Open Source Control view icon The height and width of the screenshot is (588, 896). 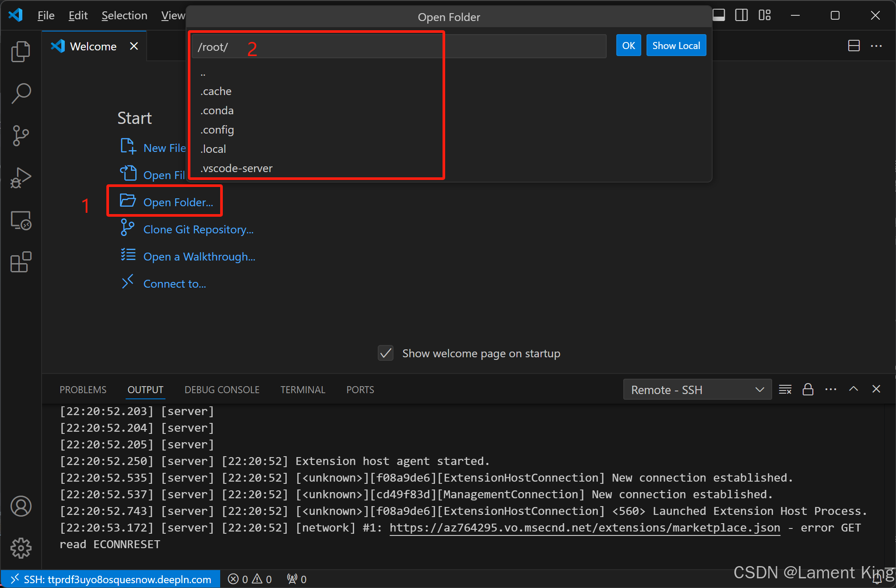[21, 135]
